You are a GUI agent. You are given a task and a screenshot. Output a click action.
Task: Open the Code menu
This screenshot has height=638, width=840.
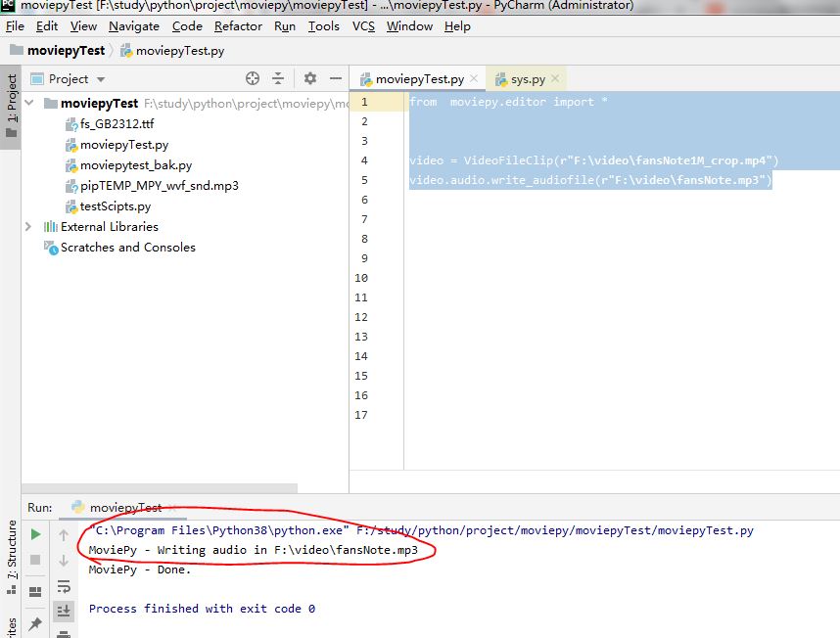click(187, 26)
